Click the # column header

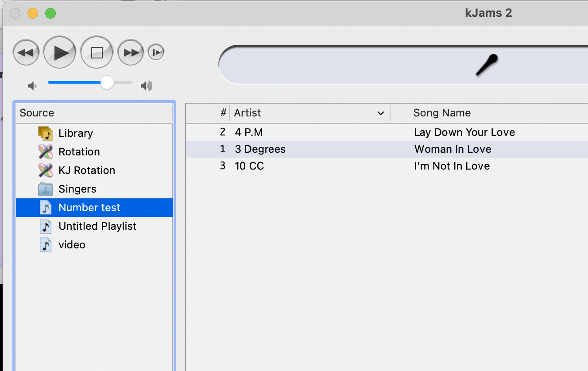click(223, 113)
